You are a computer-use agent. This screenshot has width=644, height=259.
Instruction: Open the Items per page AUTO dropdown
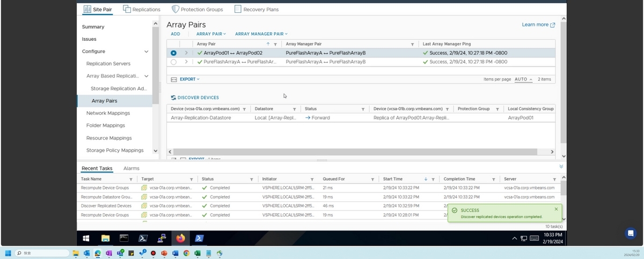pos(523,79)
